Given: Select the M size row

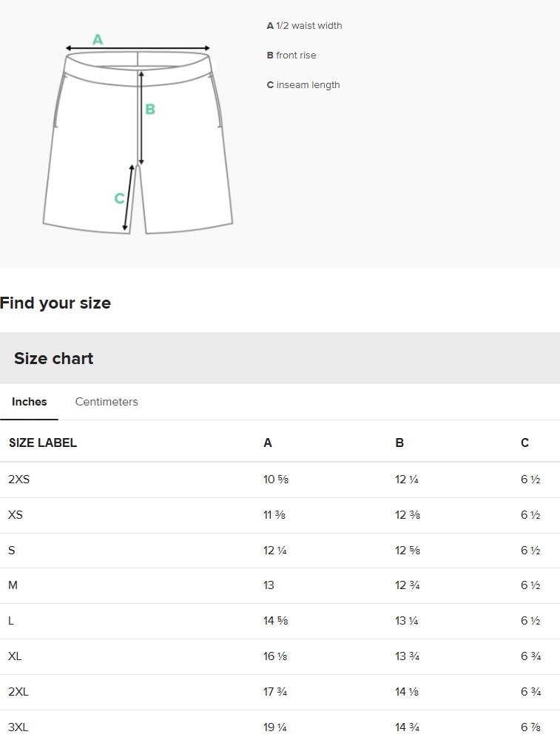Looking at the screenshot, I should pos(280,585).
